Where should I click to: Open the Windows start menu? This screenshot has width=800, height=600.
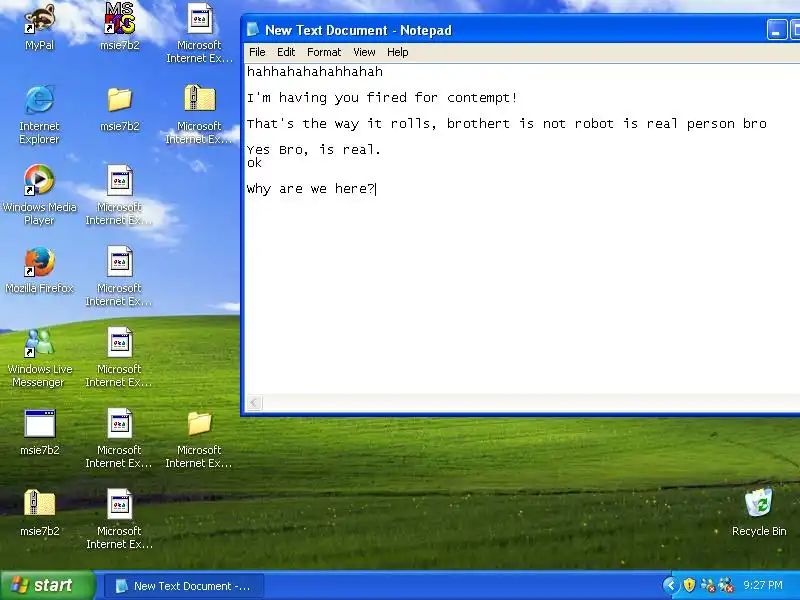click(47, 585)
